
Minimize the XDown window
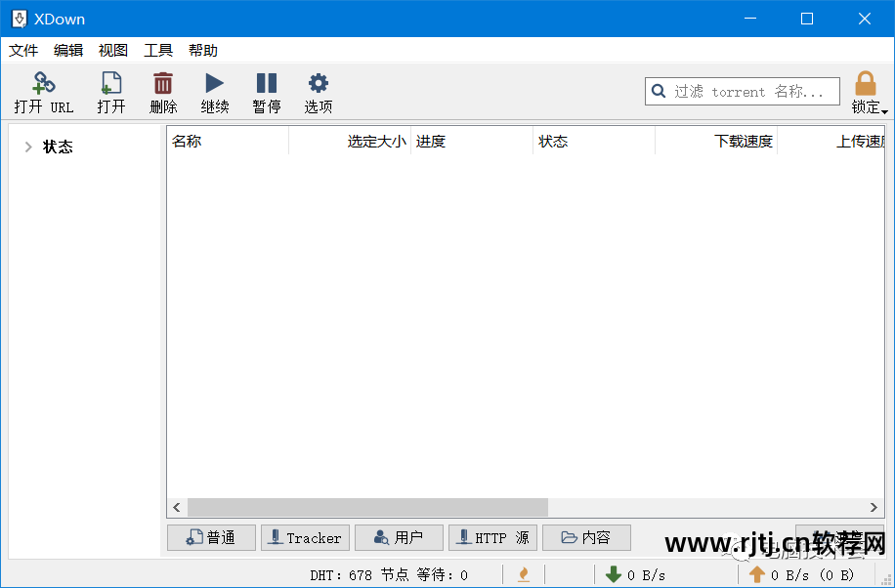[750, 19]
